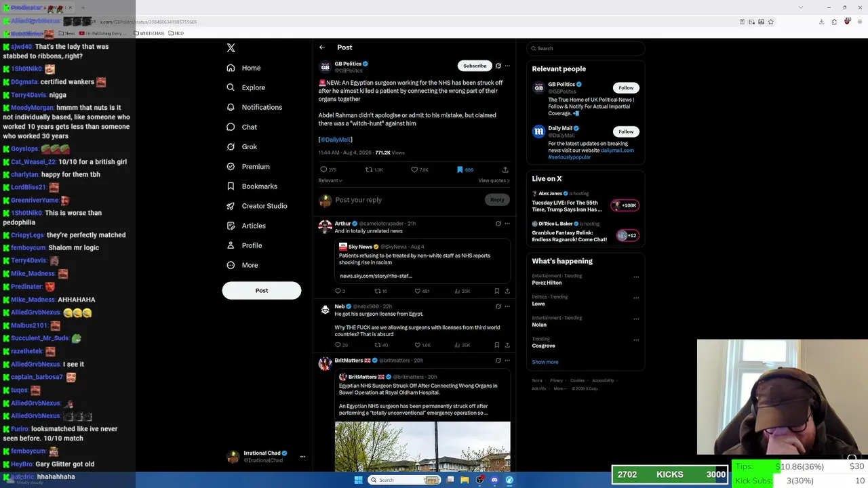Go to Home in the X sidebar
The height and width of the screenshot is (488, 868).
tap(243, 68)
